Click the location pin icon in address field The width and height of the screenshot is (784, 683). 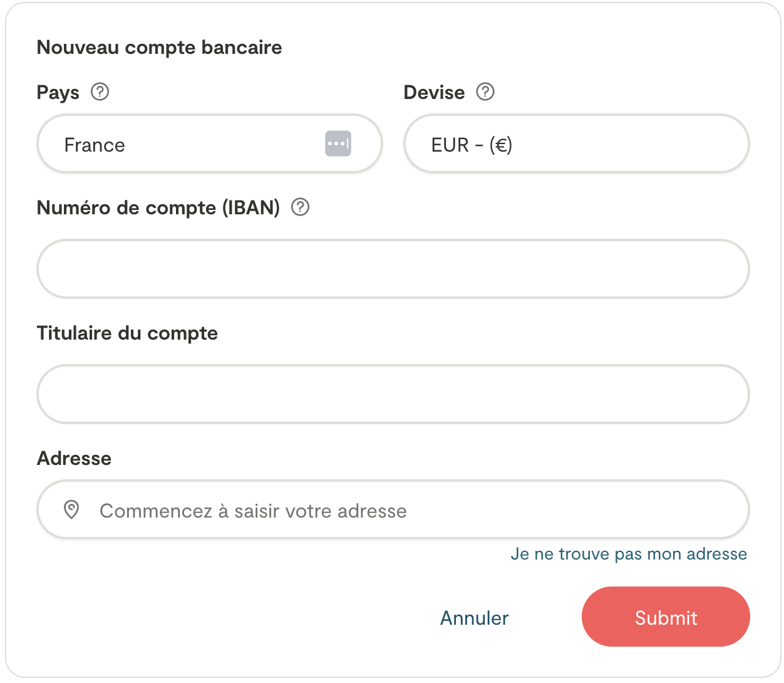[x=72, y=509]
